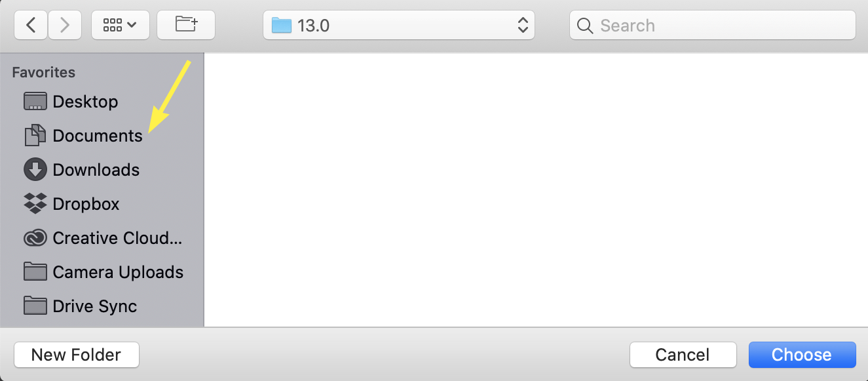Select Downloads in the sidebar
This screenshot has width=868, height=381.
pyautogui.click(x=102, y=170)
